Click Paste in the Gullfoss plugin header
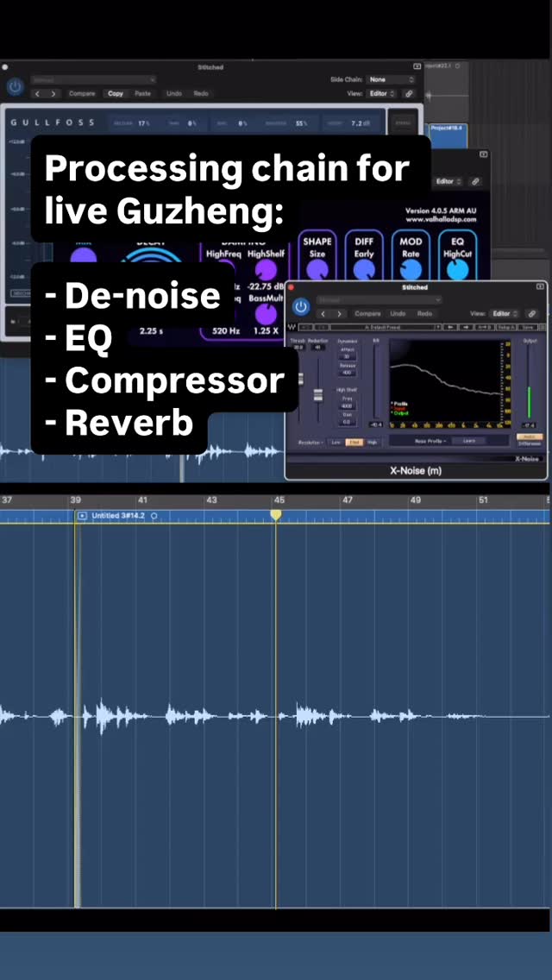 pos(142,94)
